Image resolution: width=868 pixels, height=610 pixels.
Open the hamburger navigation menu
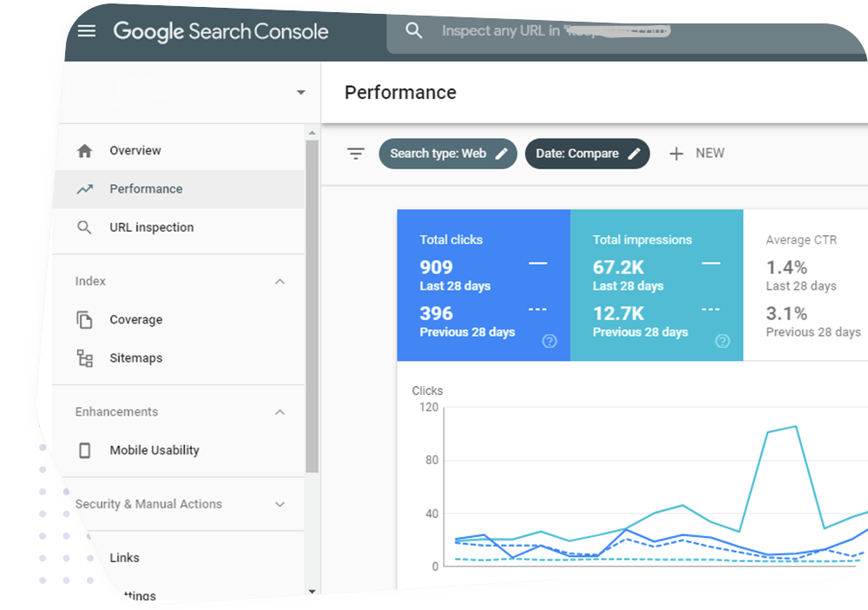(86, 31)
